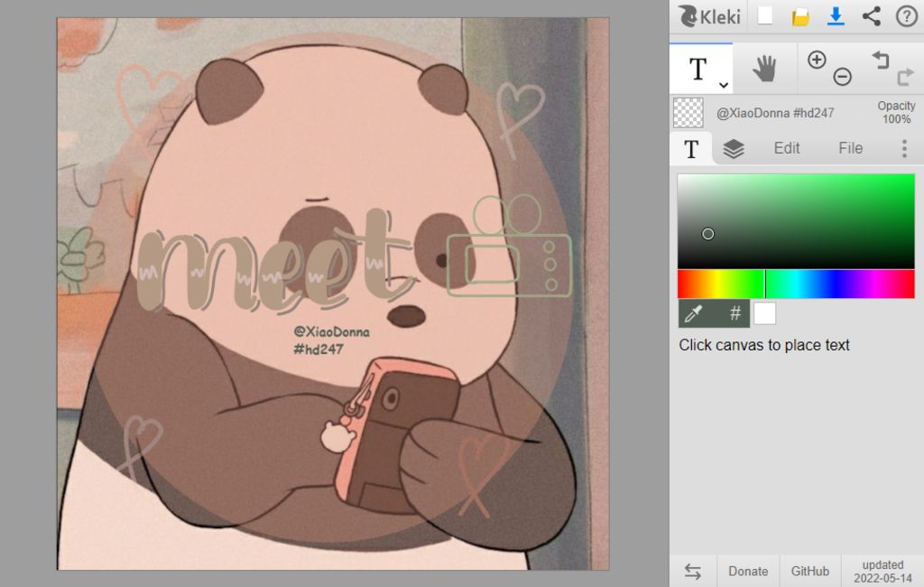Expand the tool selection chevron
924x587 pixels.
(x=724, y=85)
